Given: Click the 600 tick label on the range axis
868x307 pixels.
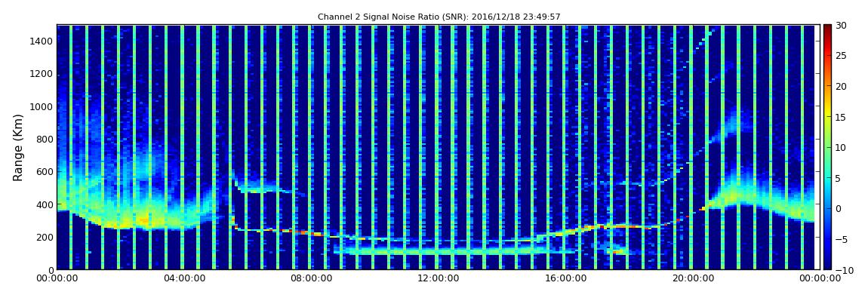Looking at the screenshot, I should 45,172.
